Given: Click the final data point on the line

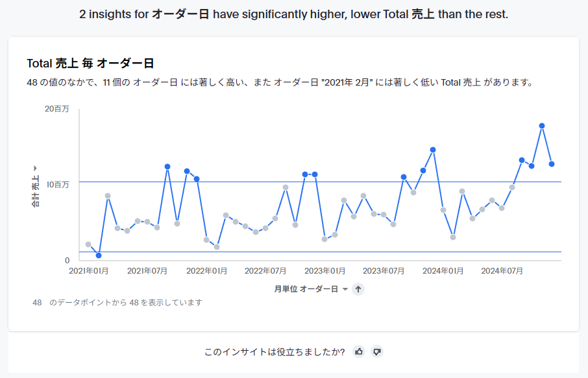Looking at the screenshot, I should (552, 164).
